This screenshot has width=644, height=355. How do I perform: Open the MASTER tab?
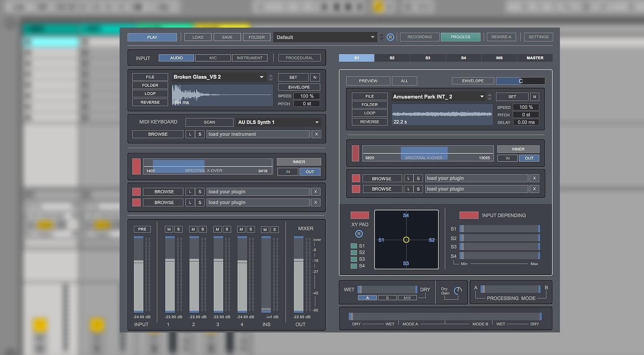click(535, 58)
